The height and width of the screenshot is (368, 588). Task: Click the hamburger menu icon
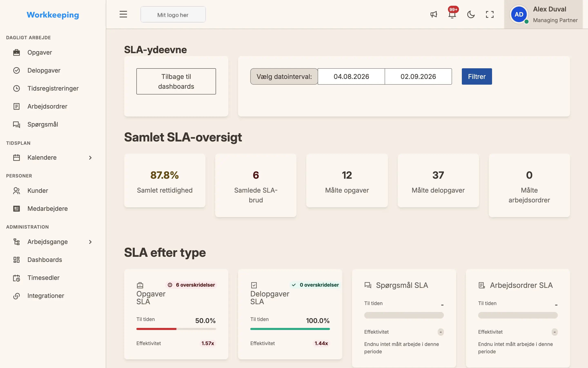click(123, 14)
